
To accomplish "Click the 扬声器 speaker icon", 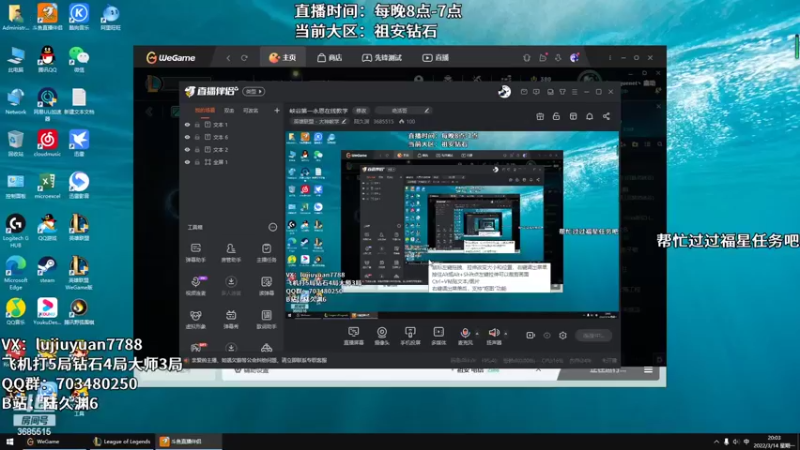I will coord(493,334).
